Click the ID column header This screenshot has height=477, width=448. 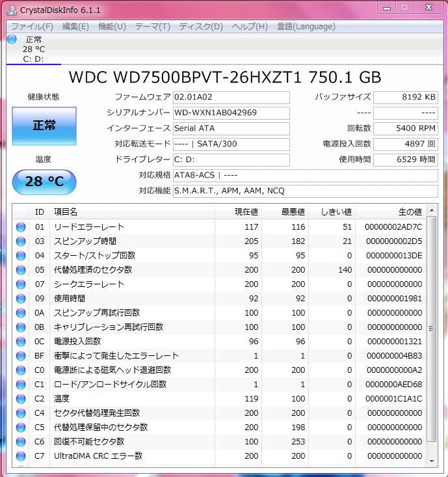coord(40,212)
